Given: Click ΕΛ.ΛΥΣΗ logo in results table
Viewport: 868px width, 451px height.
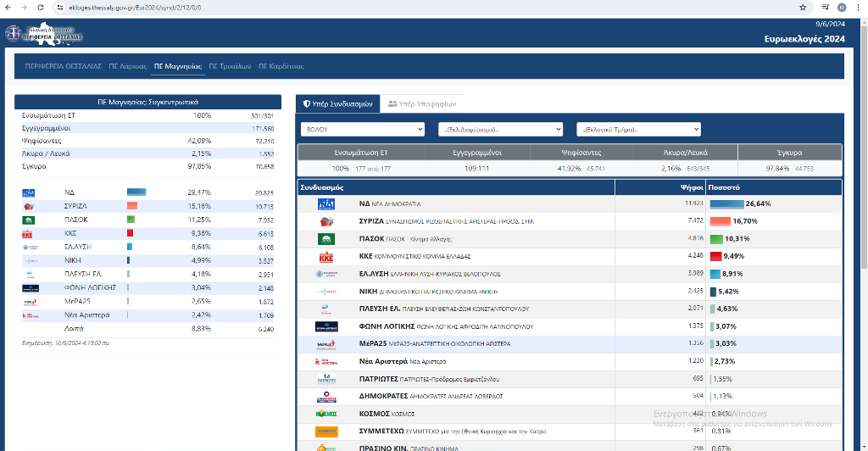Looking at the screenshot, I should coord(326,274).
